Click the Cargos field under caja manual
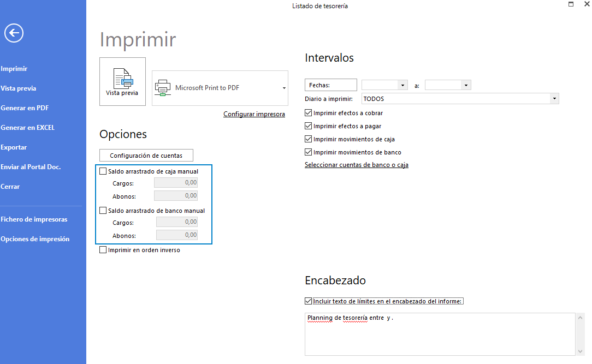This screenshot has height=364, width=592. [176, 183]
